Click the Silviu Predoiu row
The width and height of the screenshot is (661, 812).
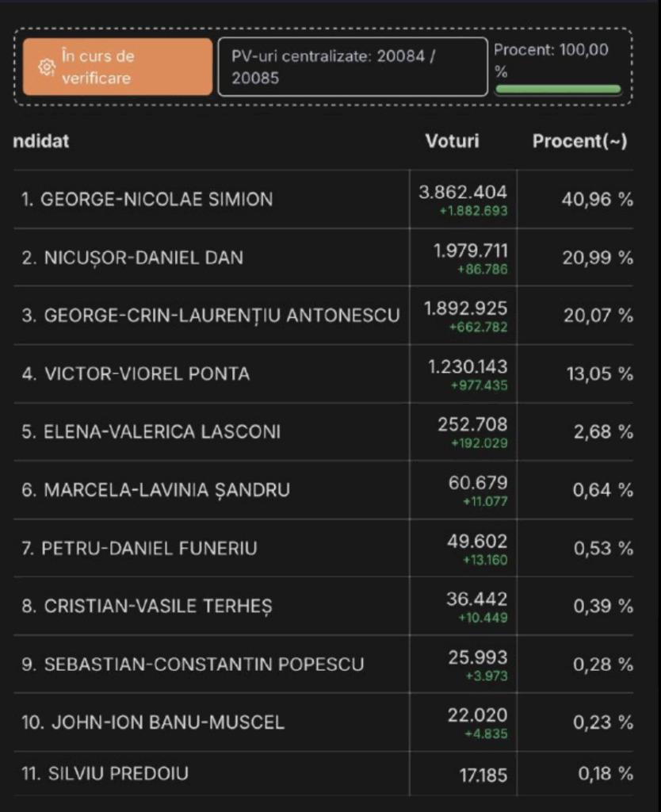point(105,773)
